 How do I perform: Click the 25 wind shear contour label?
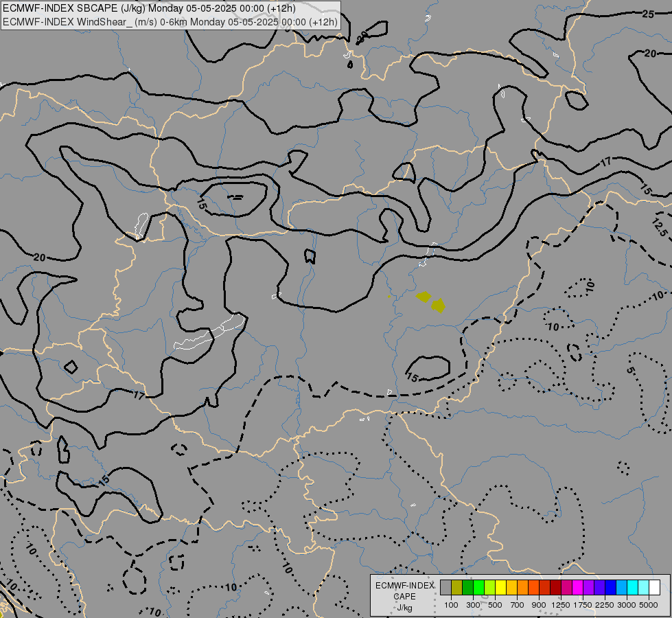[x=648, y=14]
